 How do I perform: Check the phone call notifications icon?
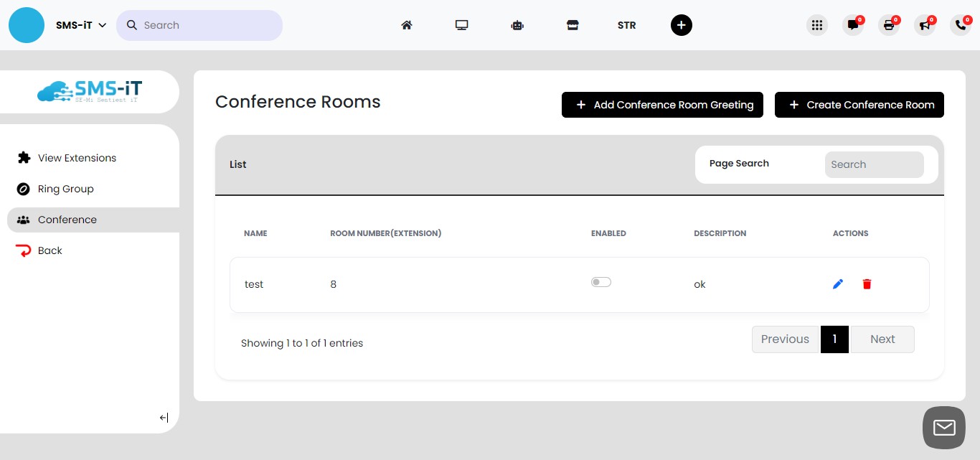point(960,25)
